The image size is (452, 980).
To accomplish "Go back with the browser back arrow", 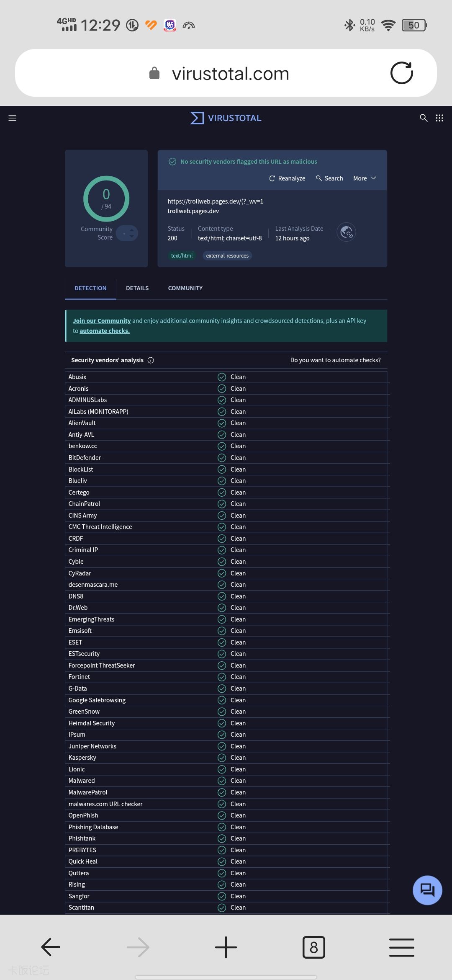I will 51,947.
